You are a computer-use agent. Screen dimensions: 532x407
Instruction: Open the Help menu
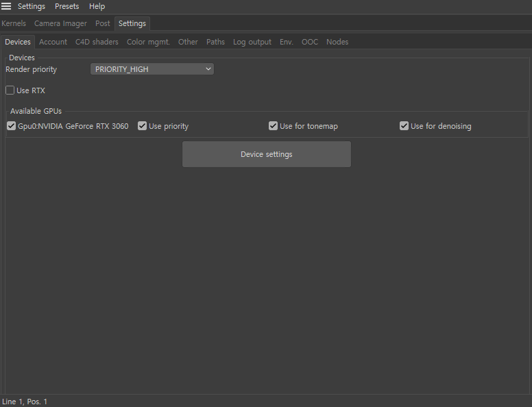click(97, 6)
